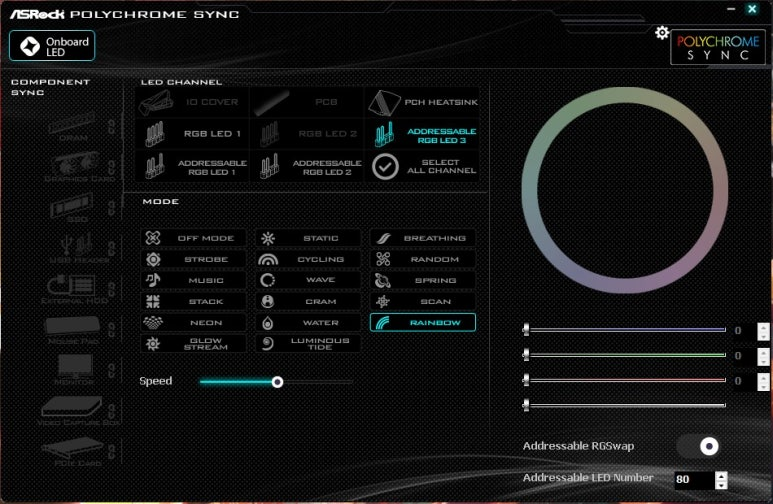Click the red color slider

(626, 380)
